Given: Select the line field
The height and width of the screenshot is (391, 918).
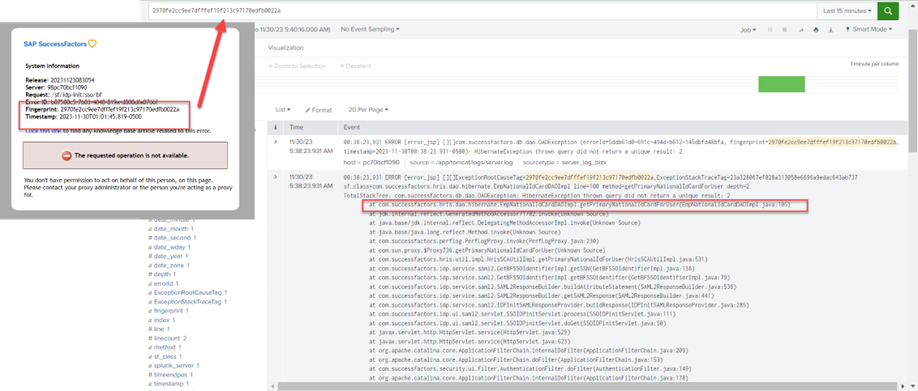Looking at the screenshot, I should coord(159,329).
